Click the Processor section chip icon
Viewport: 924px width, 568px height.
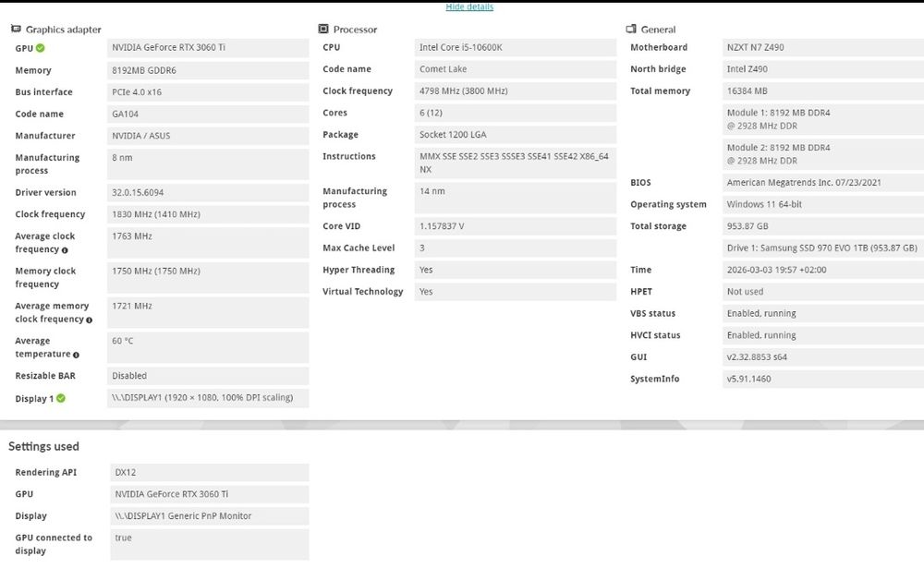tap(322, 29)
